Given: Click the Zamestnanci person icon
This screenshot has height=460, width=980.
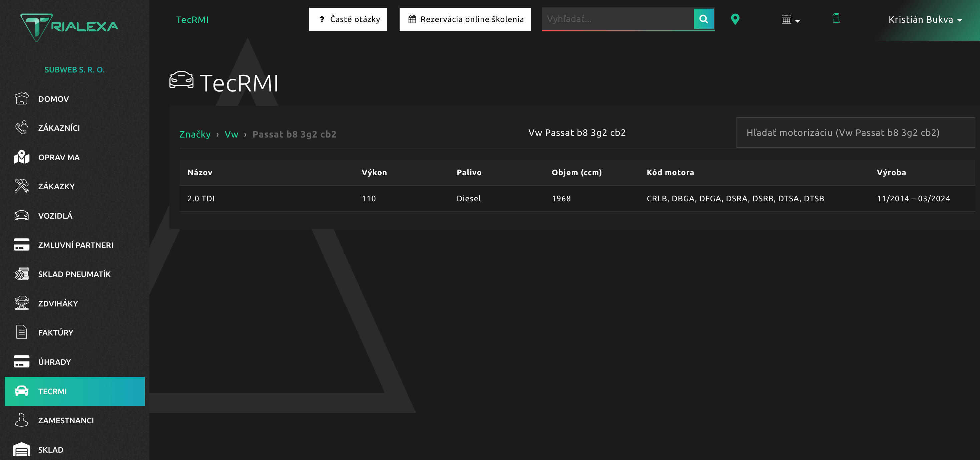Looking at the screenshot, I should pyautogui.click(x=22, y=420).
